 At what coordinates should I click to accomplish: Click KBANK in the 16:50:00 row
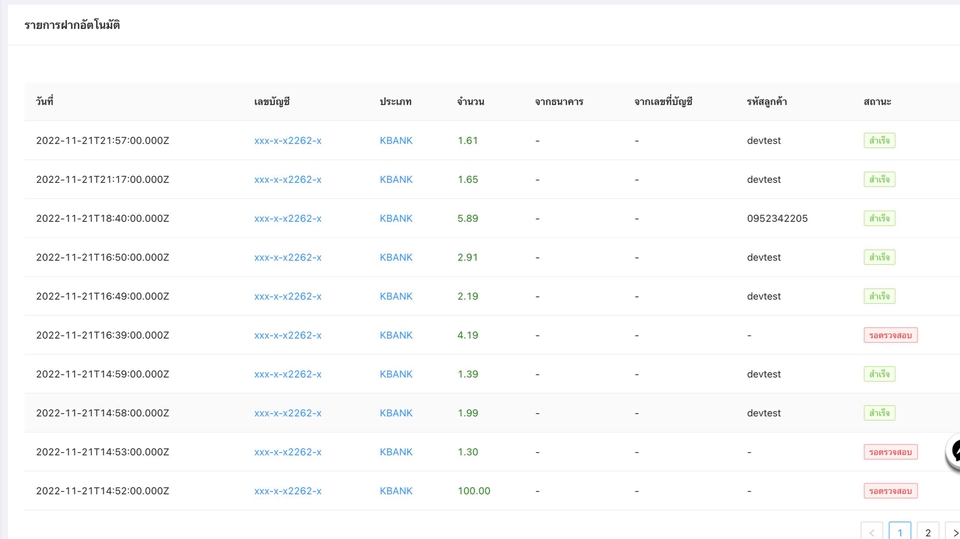pos(396,257)
